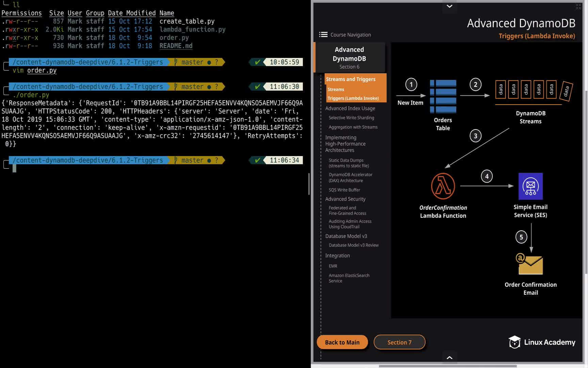The height and width of the screenshot is (368, 588).
Task: Click the 11:06:30 timestamp in the prompt
Action: coord(284,87)
